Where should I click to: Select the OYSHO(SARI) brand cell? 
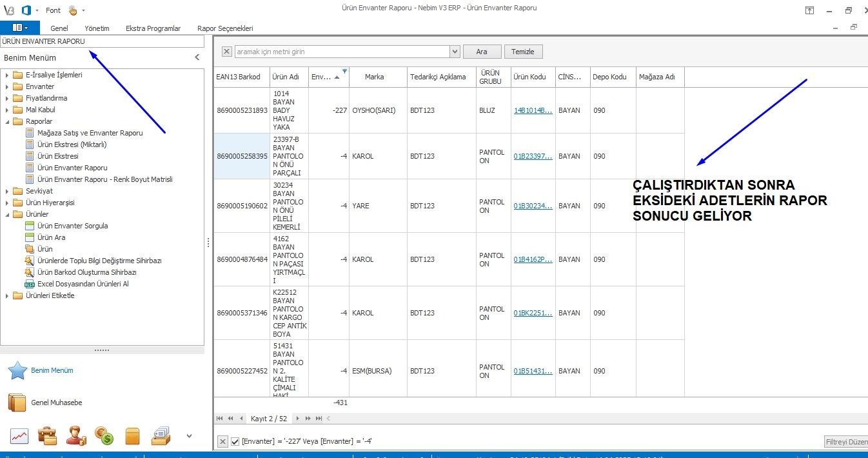coord(378,110)
